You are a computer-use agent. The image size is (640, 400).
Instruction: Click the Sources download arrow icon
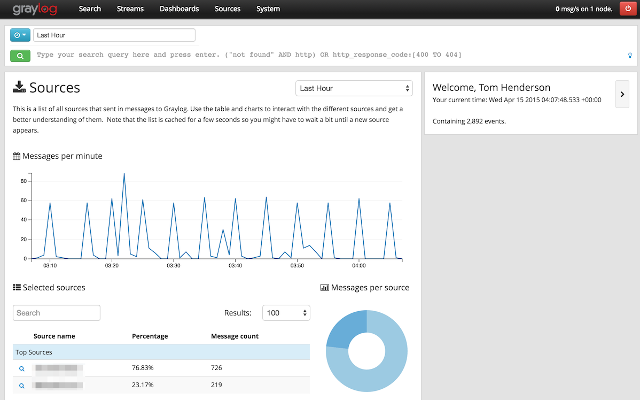pyautogui.click(x=19, y=88)
